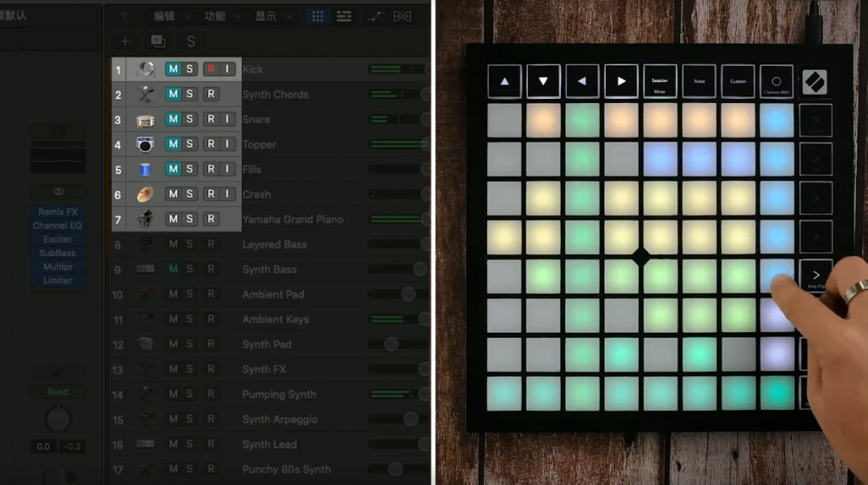Image resolution: width=868 pixels, height=485 pixels.
Task: Toggle the automation curve button
Action: coord(378,16)
